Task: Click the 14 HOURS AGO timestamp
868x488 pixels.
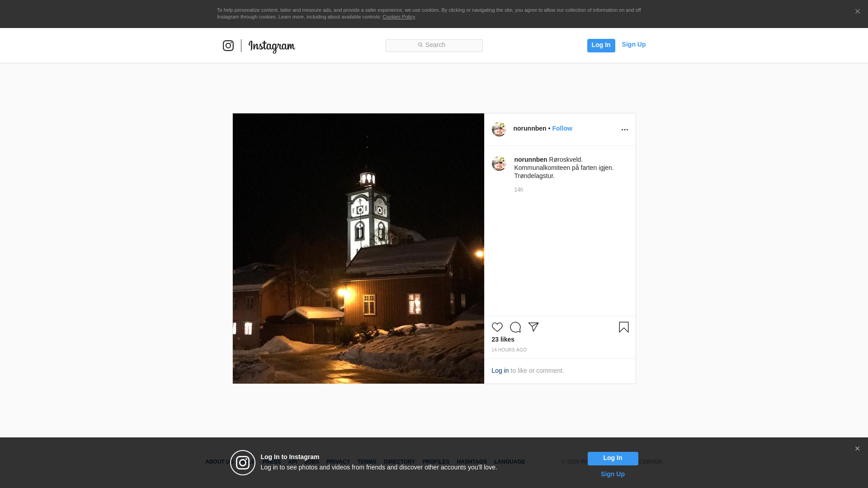Action: pyautogui.click(x=509, y=350)
